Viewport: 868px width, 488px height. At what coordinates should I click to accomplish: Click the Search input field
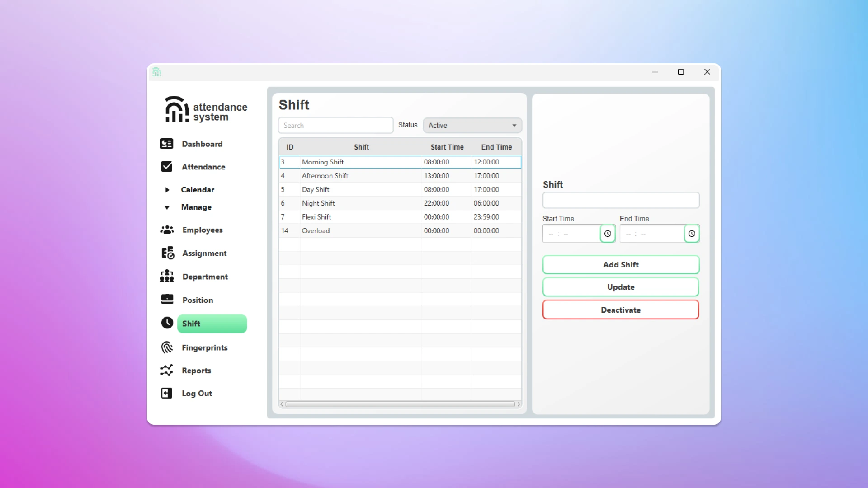[335, 125]
